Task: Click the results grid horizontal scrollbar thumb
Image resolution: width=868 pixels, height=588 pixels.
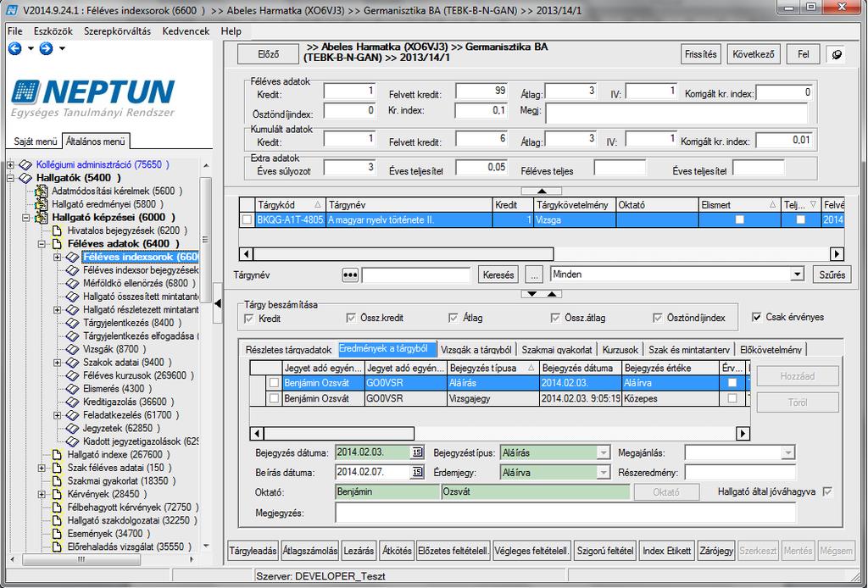Action: [339, 434]
